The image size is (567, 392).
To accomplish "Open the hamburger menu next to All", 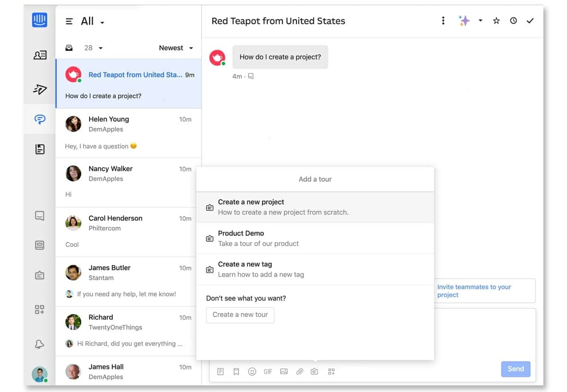I will point(69,21).
